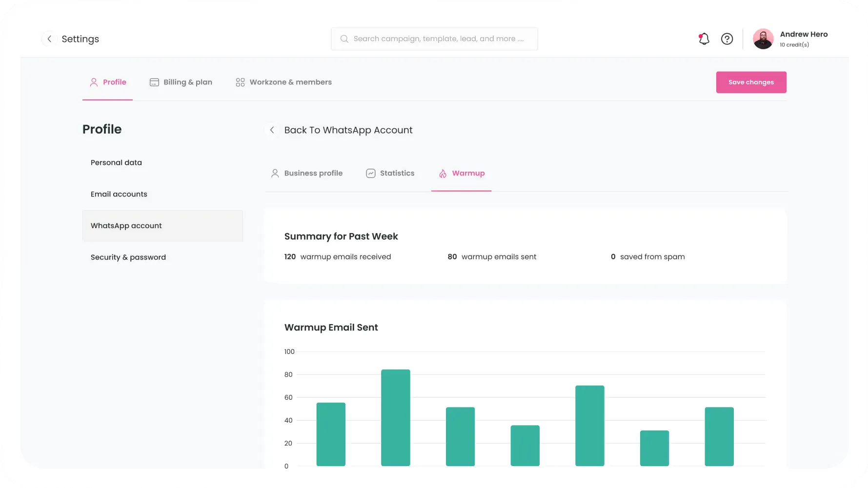This screenshot has width=868, height=488.
Task: Open the Billing & plan tab
Action: click(181, 82)
